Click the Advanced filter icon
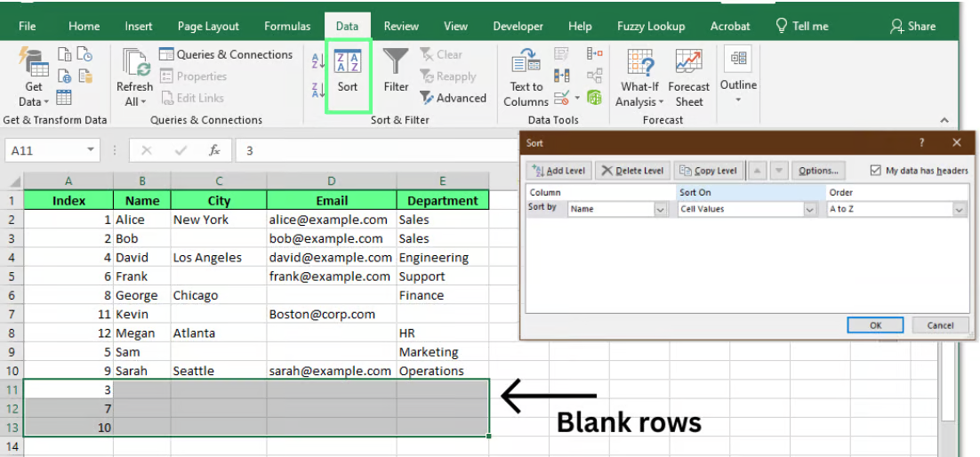This screenshot has height=457, width=980. coord(427,98)
